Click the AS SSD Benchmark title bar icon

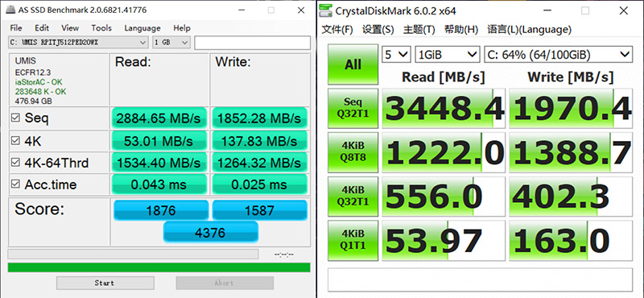click(10, 10)
